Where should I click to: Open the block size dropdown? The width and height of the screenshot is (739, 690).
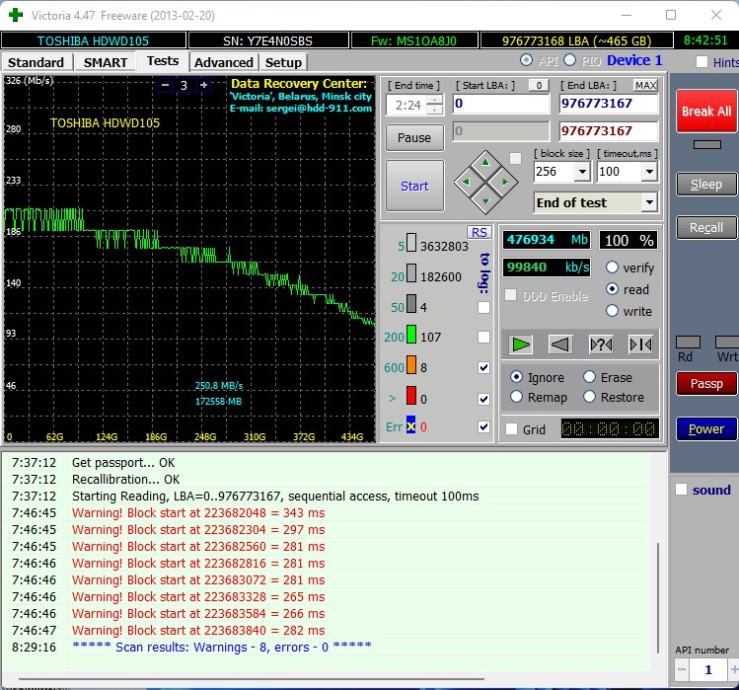pos(583,172)
